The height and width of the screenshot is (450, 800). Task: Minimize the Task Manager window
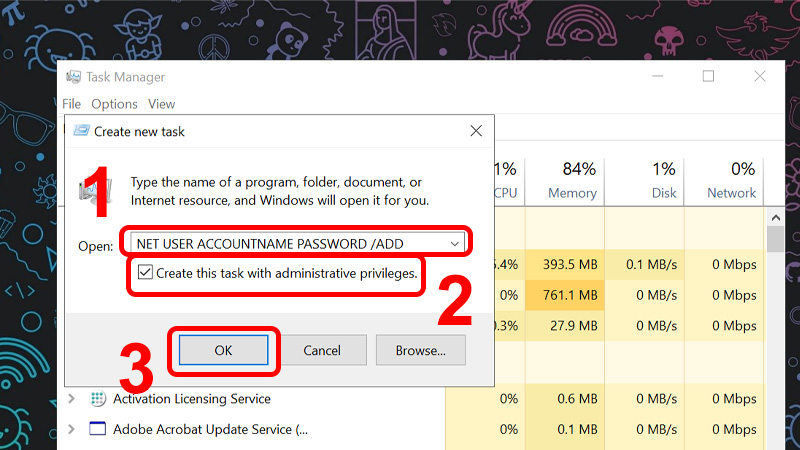[x=658, y=77]
